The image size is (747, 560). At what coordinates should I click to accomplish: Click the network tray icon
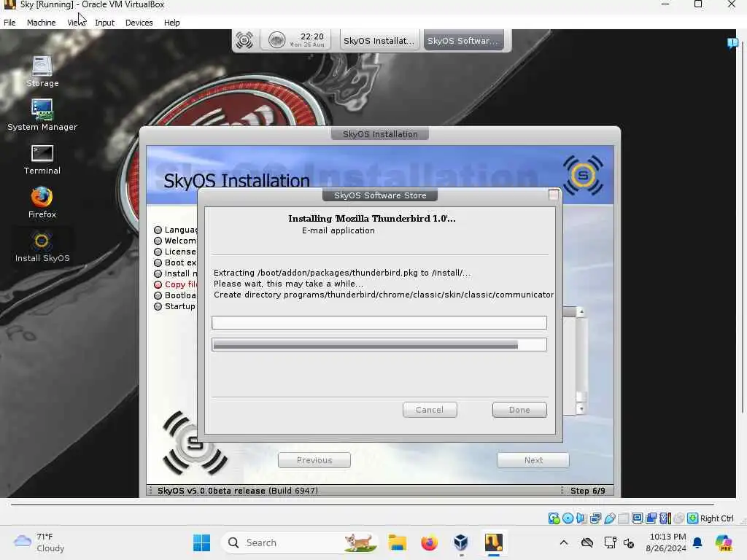610,542
